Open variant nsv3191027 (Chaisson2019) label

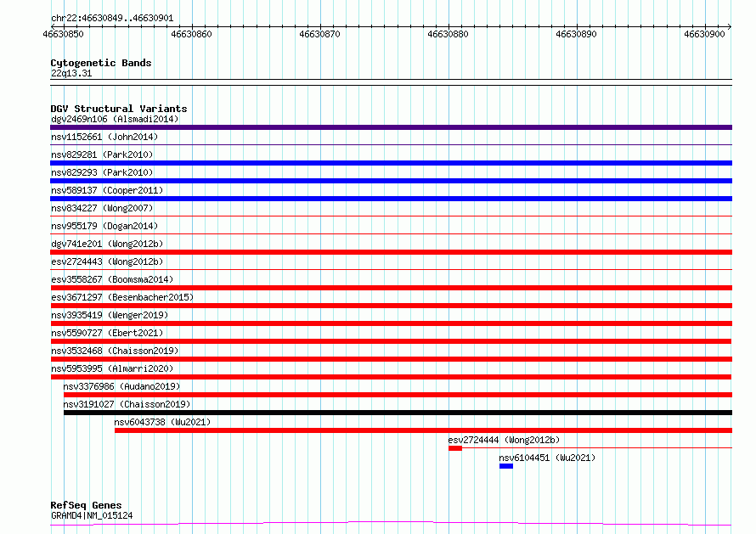click(x=127, y=404)
